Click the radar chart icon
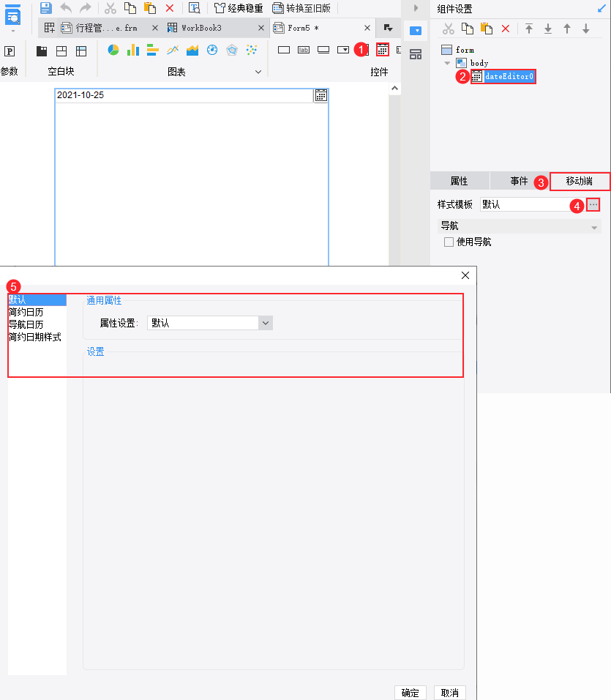 232,50
